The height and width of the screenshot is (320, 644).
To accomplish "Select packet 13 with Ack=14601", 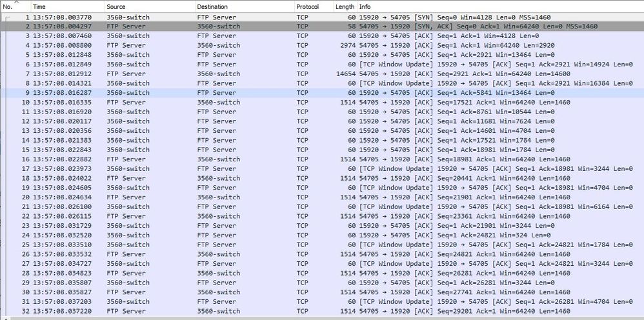I will (x=323, y=130).
